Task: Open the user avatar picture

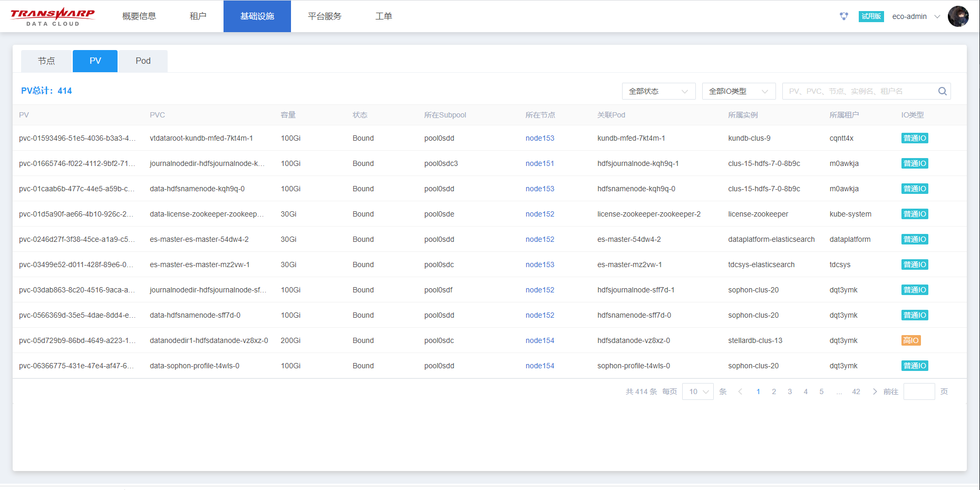Action: coord(958,16)
